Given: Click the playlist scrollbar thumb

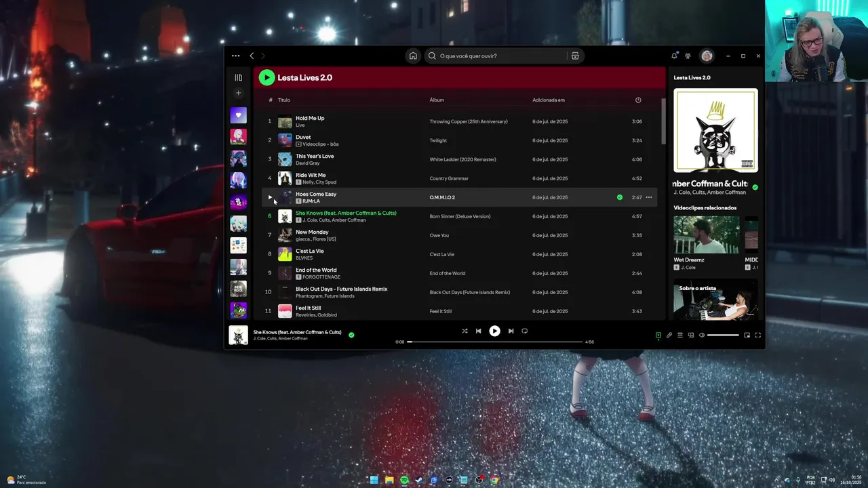Looking at the screenshot, I should [663, 120].
